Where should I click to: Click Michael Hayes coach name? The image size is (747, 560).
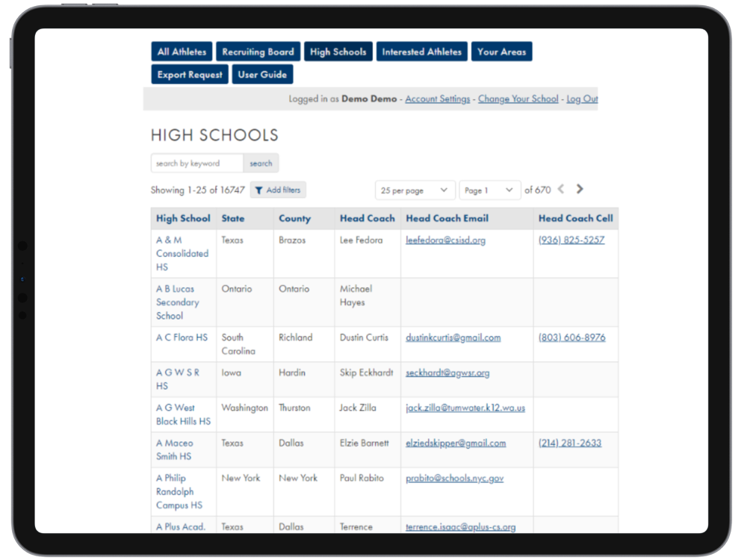click(x=356, y=295)
